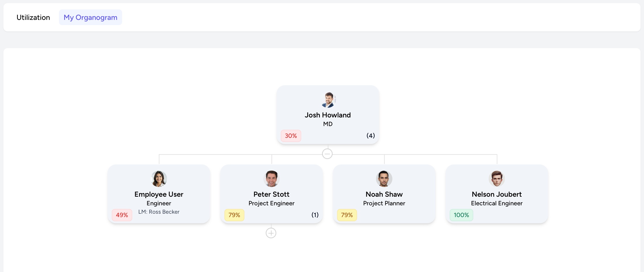Select the Noah Shaw Project Planner title
644x272 pixels.
pos(384,203)
